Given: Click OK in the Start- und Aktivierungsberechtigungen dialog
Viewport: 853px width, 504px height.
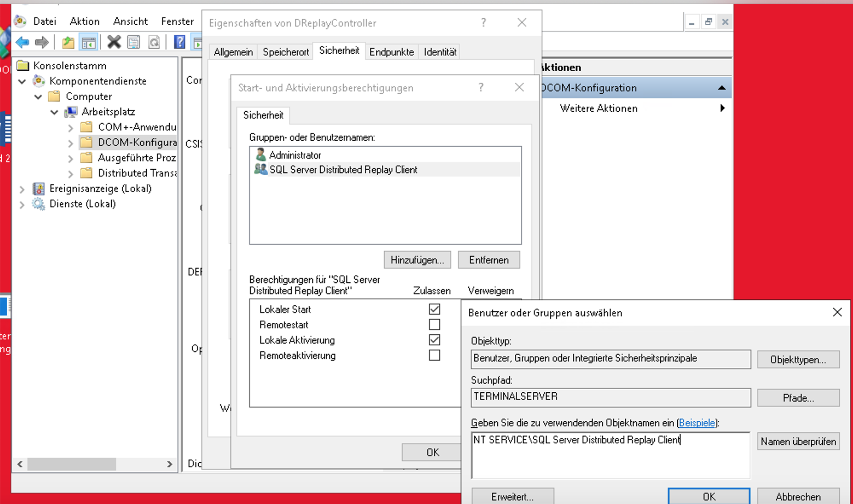Looking at the screenshot, I should (432, 452).
